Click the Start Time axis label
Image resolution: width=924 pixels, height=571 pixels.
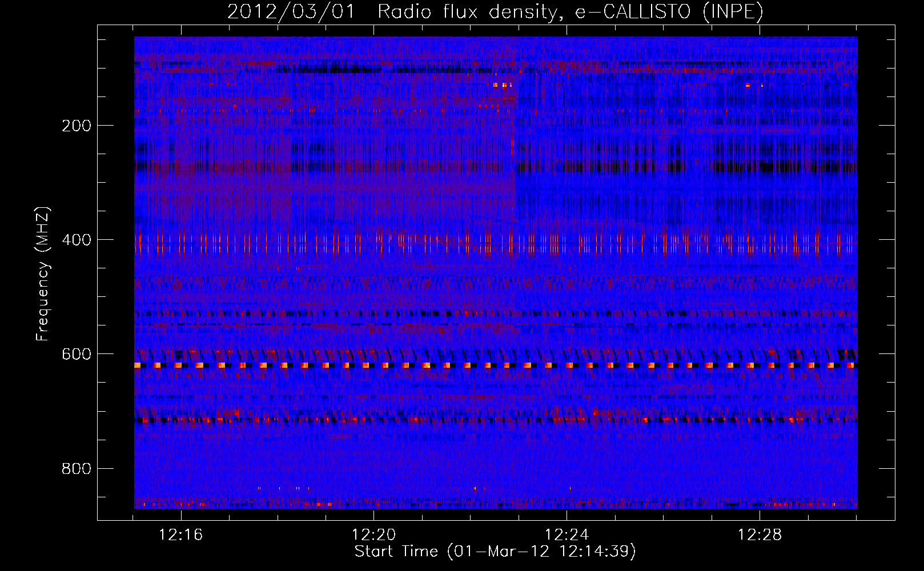click(x=495, y=552)
